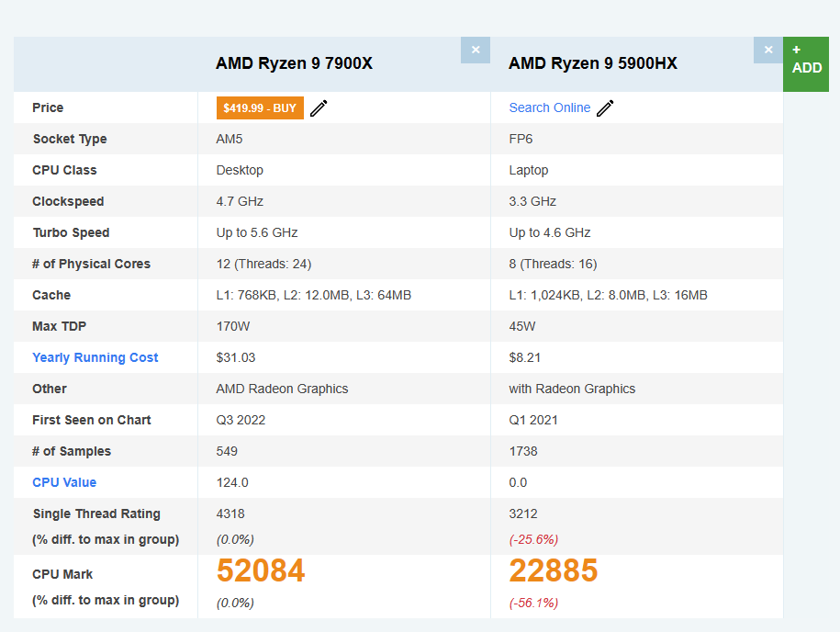Select the 549 samples value

(x=227, y=451)
